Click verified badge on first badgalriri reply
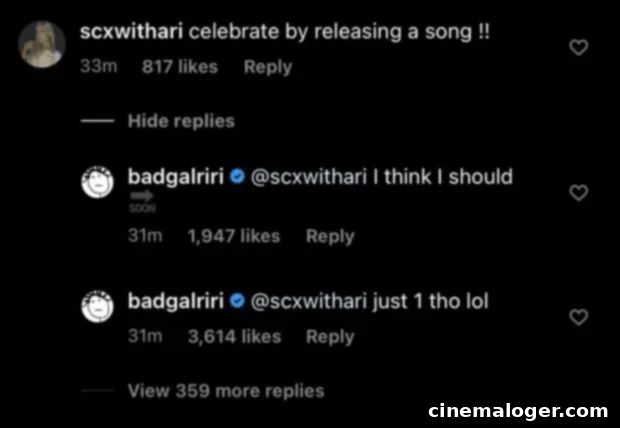Viewport: 620px width, 428px height. coord(237,176)
